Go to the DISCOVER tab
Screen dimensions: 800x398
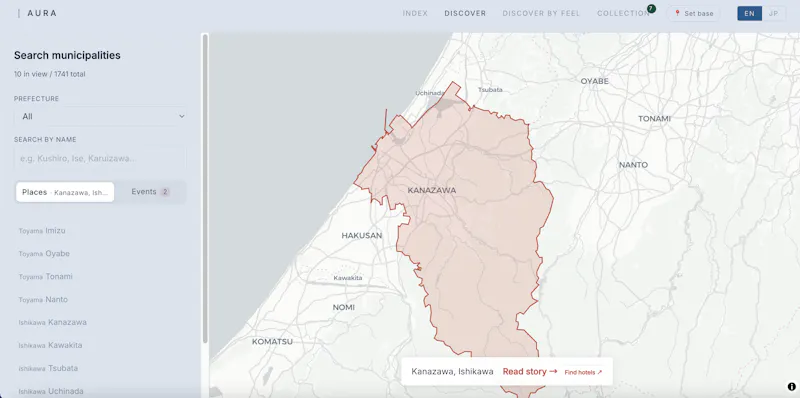(x=465, y=13)
